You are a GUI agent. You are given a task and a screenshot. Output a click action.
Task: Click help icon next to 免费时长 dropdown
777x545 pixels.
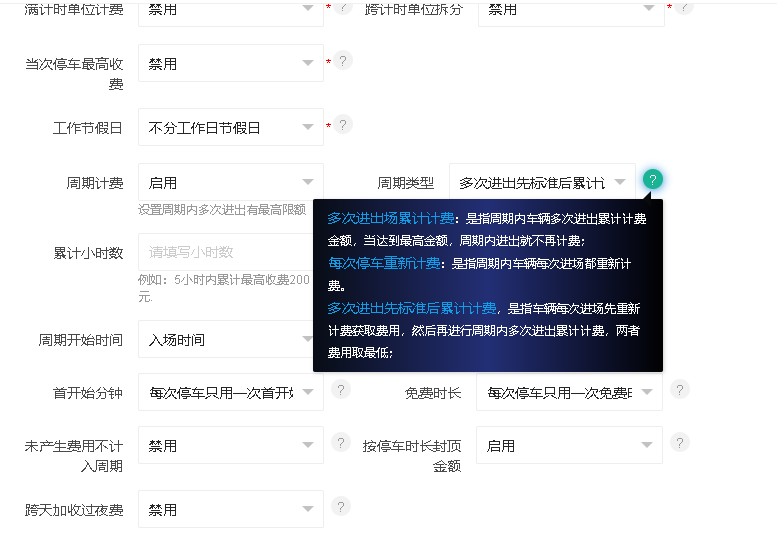click(680, 390)
